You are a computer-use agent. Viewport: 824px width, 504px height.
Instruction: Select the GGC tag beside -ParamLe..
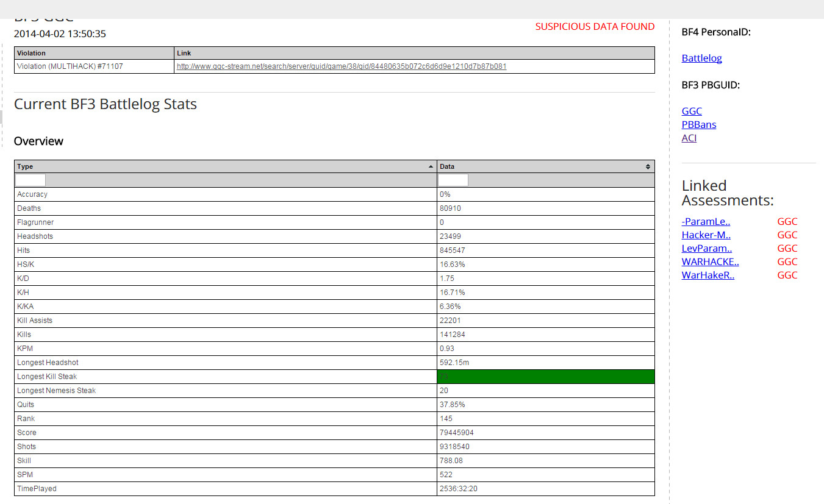point(787,222)
